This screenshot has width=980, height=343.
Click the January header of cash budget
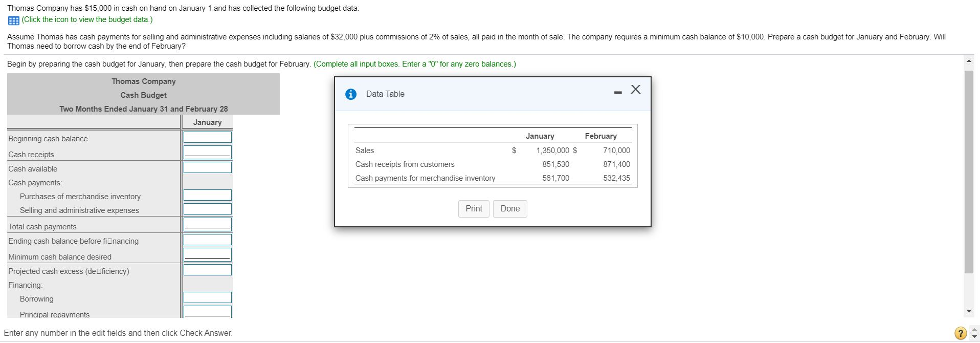(207, 122)
